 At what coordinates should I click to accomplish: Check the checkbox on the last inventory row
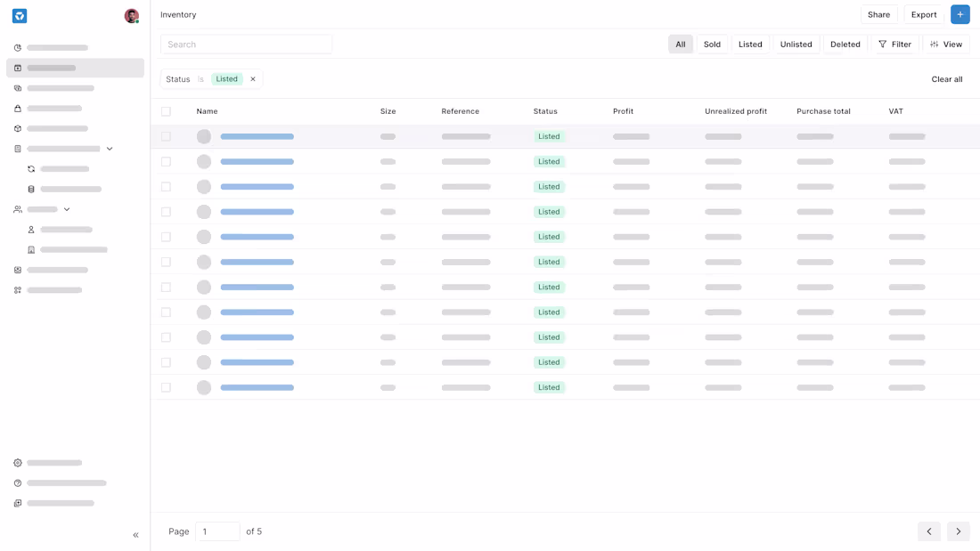[166, 387]
